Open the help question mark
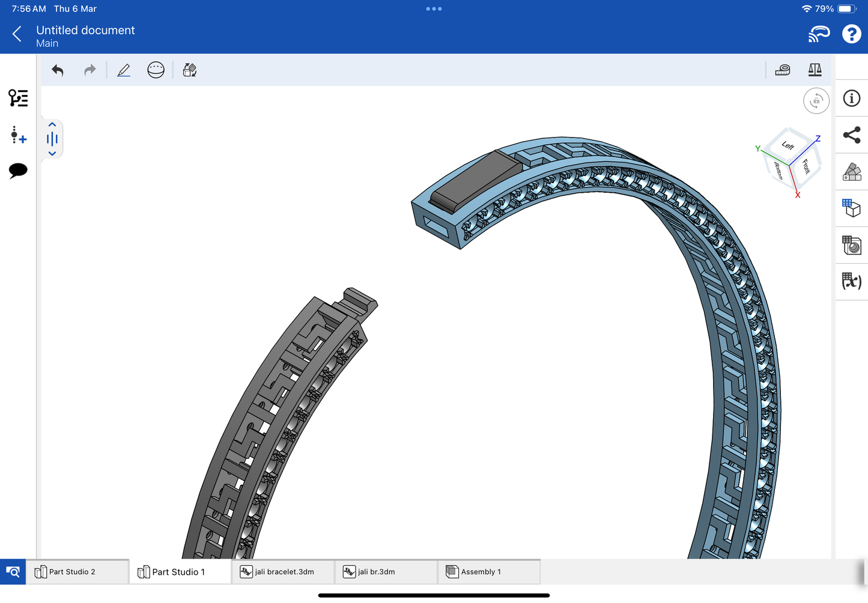This screenshot has height=603, width=868. point(851,34)
